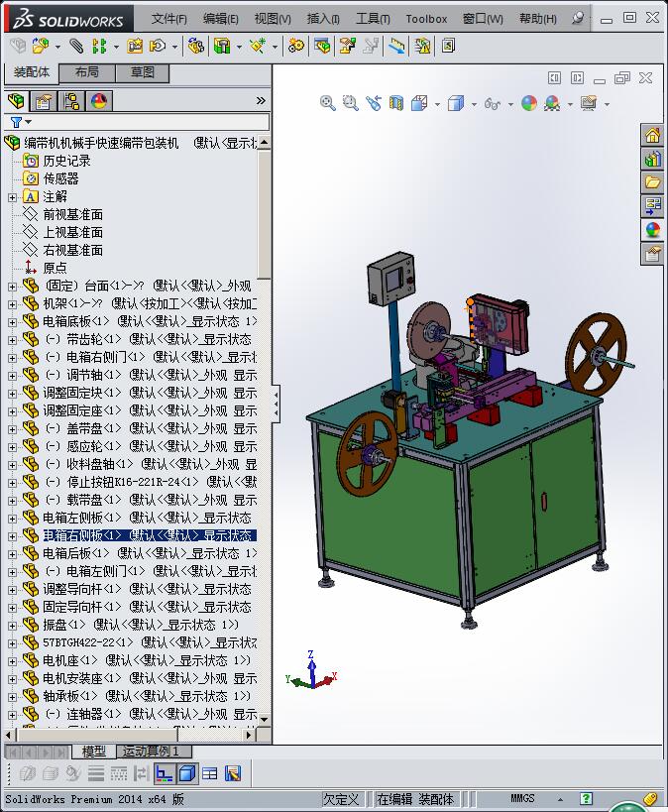Click the Mate paperclip toolbar icon
This screenshot has width=668, height=812.
76,47
